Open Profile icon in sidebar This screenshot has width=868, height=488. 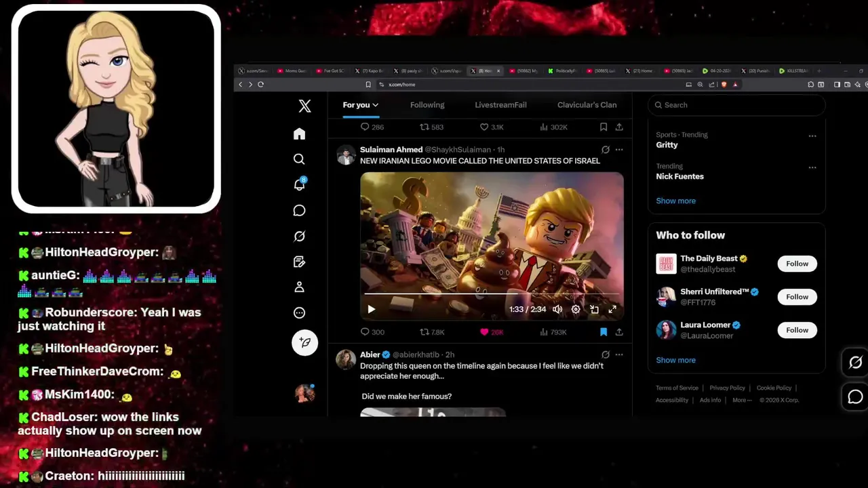[x=299, y=287]
